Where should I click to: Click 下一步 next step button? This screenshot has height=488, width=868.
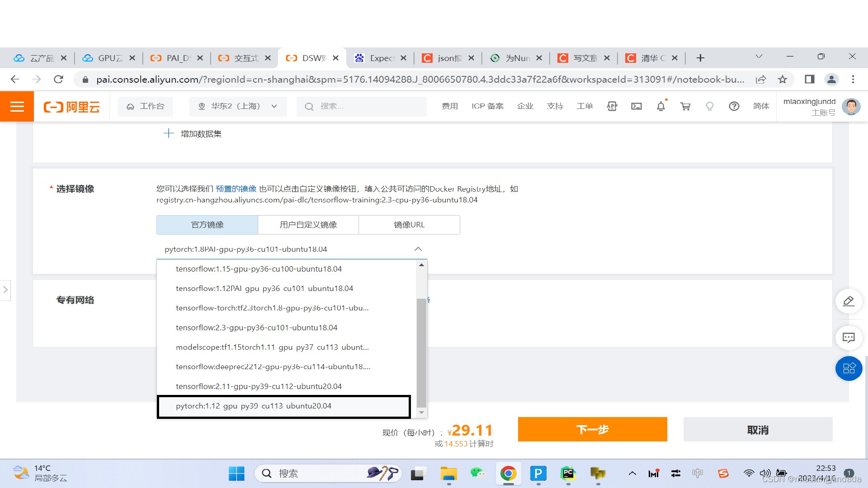coord(593,430)
